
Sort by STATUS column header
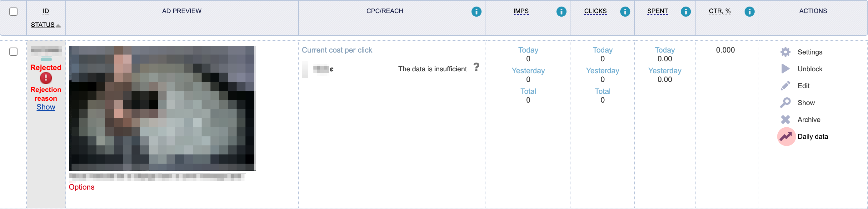pos(43,25)
